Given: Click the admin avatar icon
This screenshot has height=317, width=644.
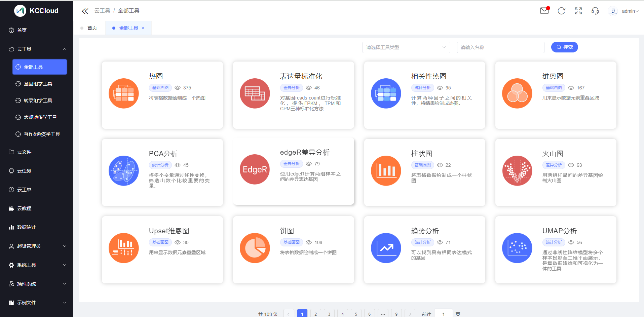Looking at the screenshot, I should click(x=613, y=11).
